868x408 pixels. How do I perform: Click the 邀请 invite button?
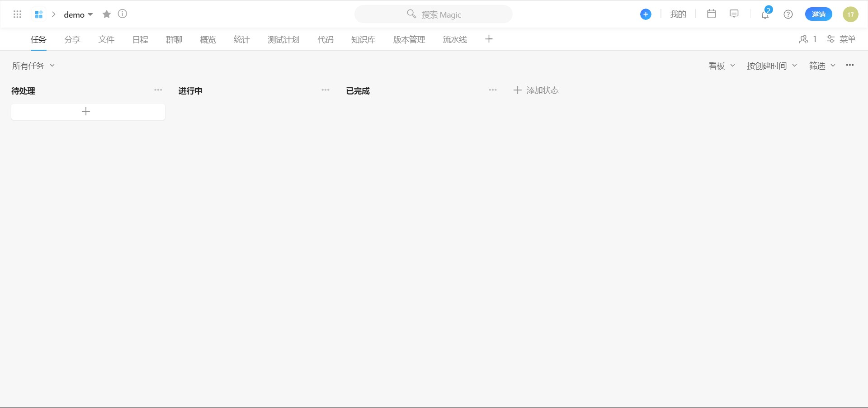(x=818, y=14)
